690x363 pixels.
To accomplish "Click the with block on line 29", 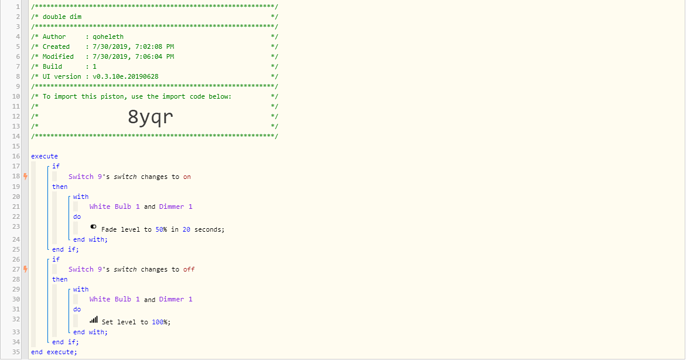I will coord(81,289).
